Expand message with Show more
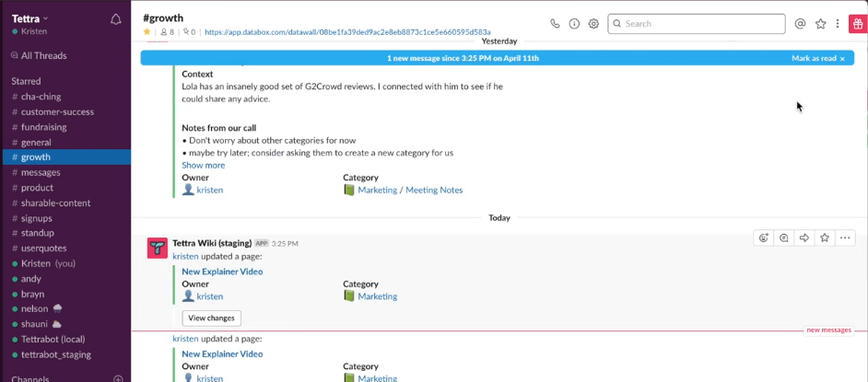The height and width of the screenshot is (382, 868). click(203, 165)
